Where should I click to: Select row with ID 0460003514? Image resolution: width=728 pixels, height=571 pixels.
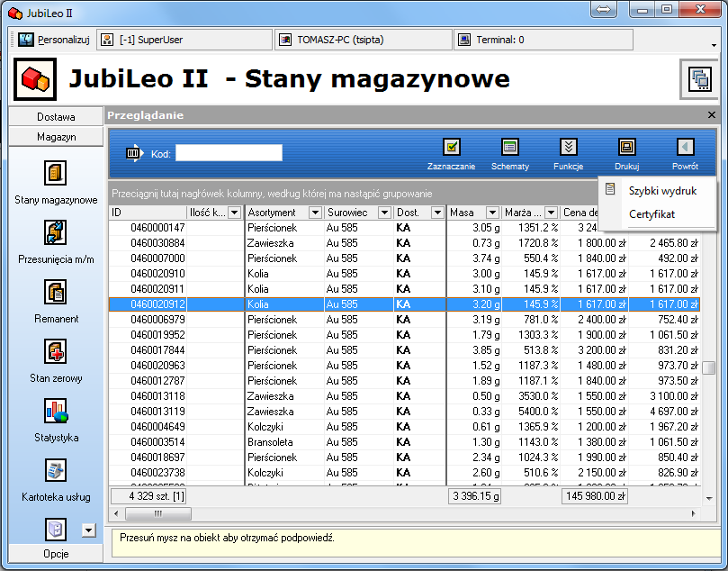click(404, 442)
